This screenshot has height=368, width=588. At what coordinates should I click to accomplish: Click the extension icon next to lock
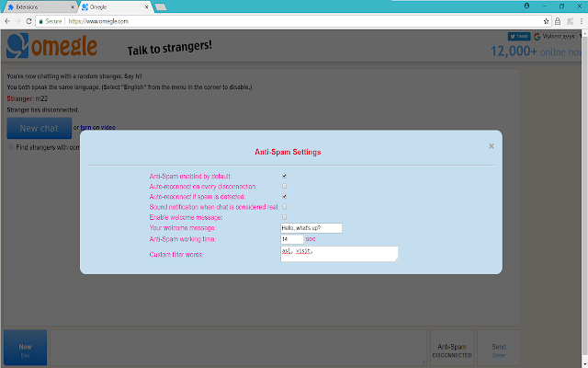pos(570,21)
